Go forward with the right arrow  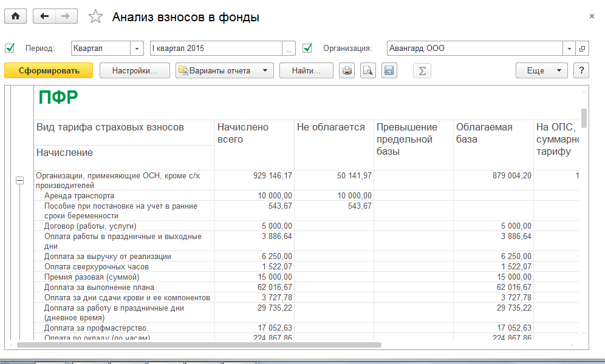click(66, 17)
